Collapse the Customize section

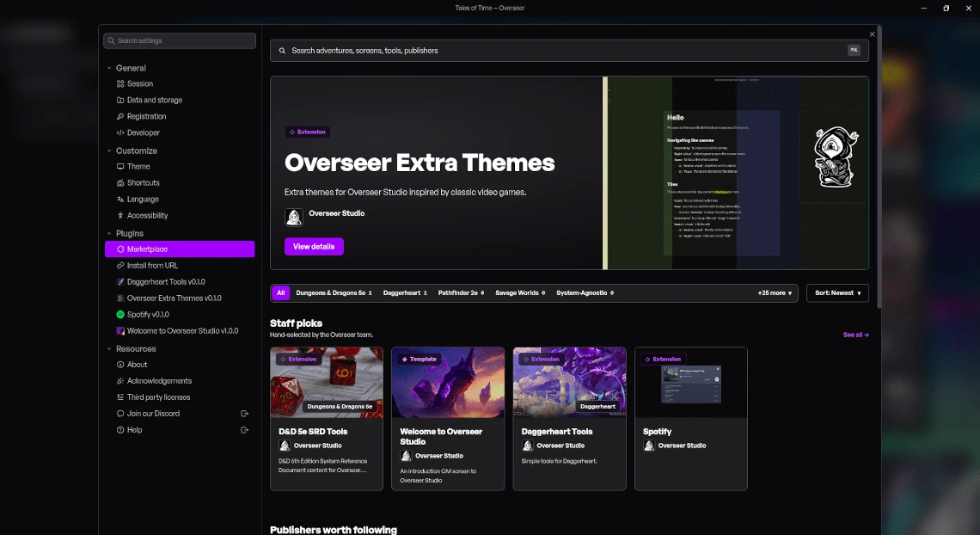point(109,151)
